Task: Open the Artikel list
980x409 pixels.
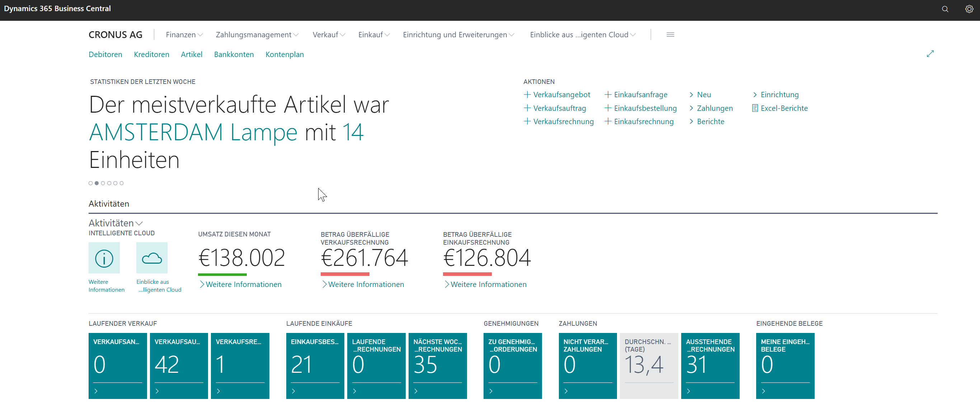Action: pyautogui.click(x=191, y=55)
